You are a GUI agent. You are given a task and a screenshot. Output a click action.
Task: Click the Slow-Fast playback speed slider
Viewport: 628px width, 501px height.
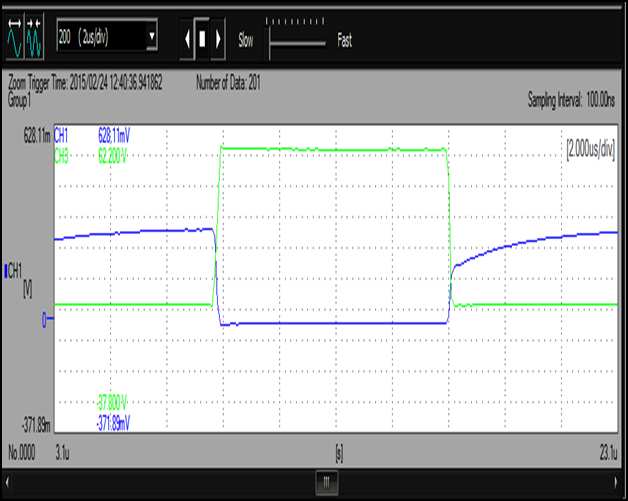[296, 39]
